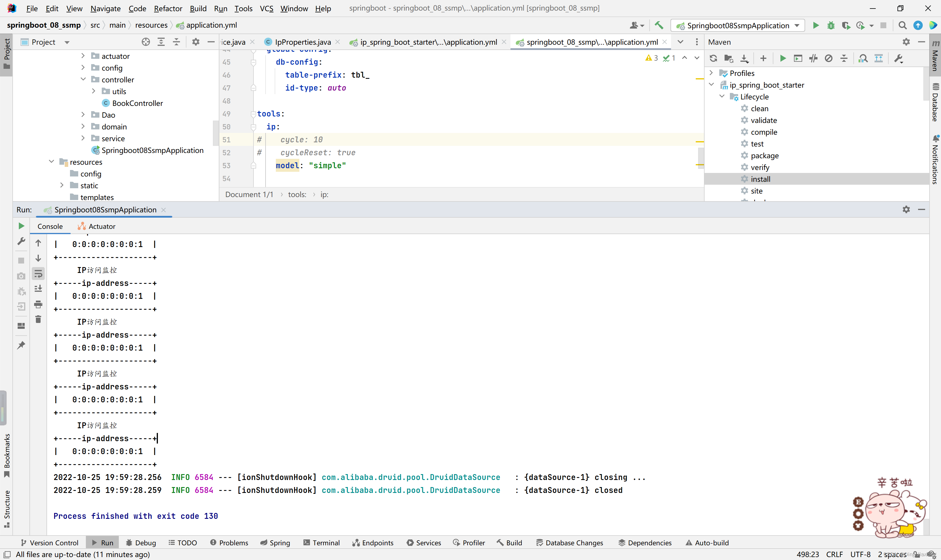Open the Terminal tool window
This screenshot has height=560, width=941.
click(x=321, y=543)
